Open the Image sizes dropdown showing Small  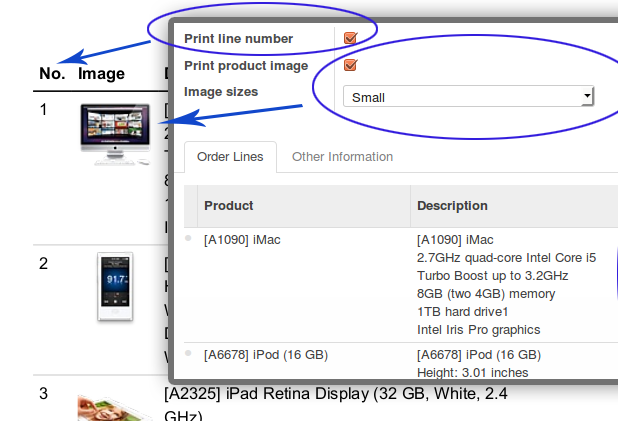click(468, 96)
